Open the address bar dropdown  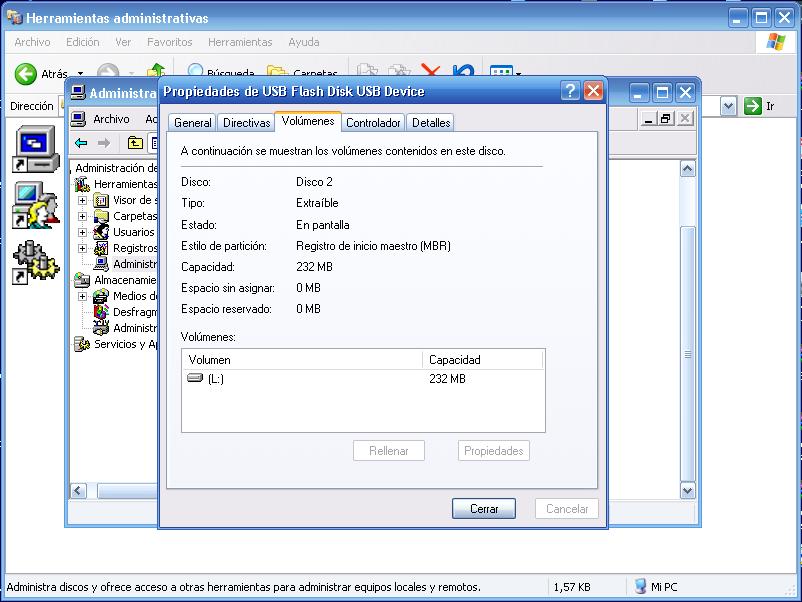(x=728, y=106)
